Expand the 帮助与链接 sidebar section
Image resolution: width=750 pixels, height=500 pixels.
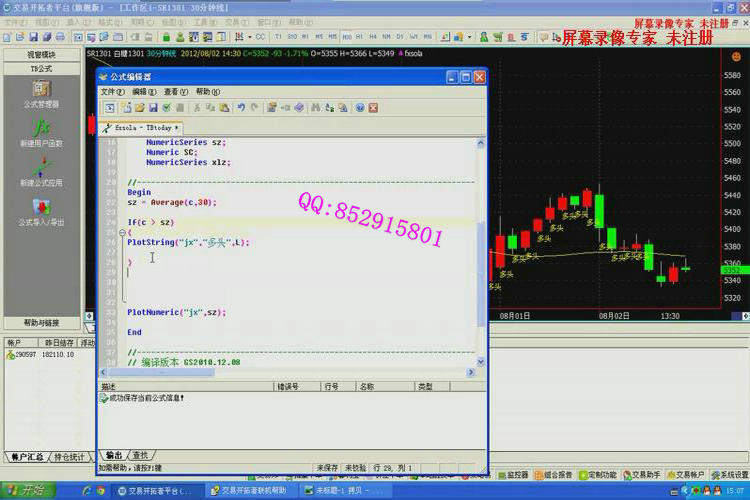[41, 323]
